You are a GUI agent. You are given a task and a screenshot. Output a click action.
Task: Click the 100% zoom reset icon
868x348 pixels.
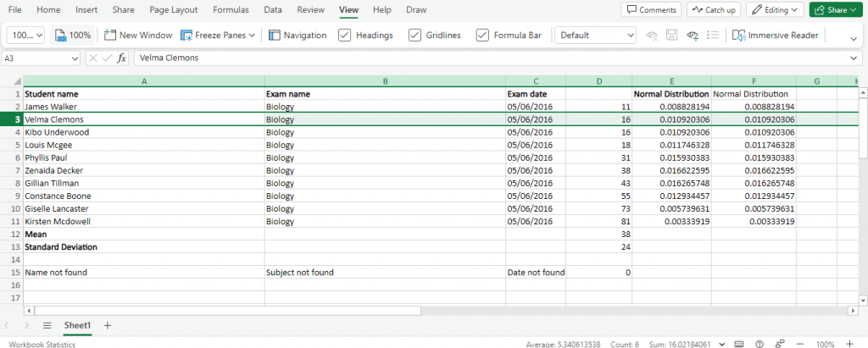coord(72,36)
